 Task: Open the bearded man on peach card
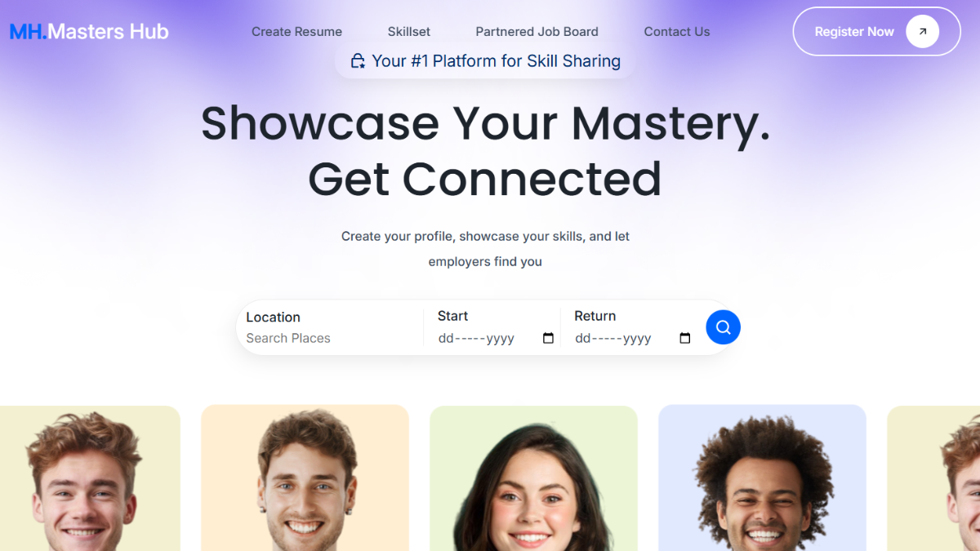(305, 478)
